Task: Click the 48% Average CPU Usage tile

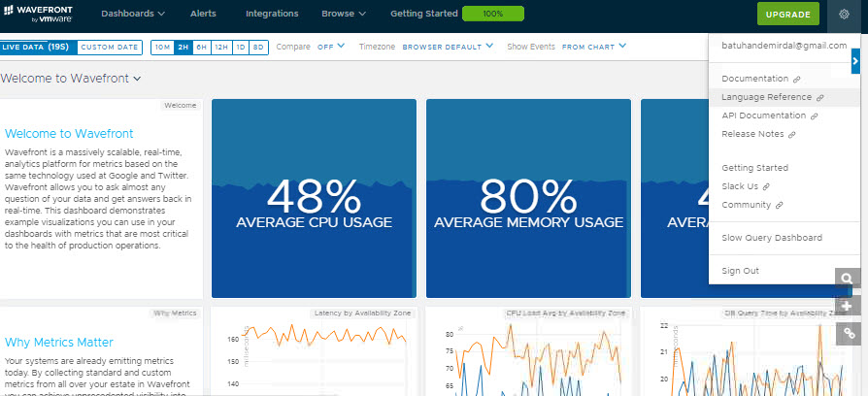Action: pos(314,198)
